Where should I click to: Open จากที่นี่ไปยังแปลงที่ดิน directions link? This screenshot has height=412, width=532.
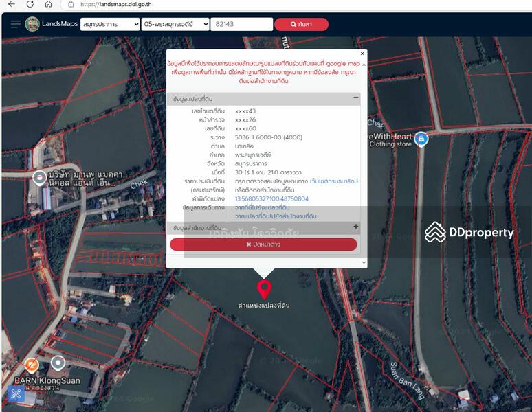pos(263,207)
